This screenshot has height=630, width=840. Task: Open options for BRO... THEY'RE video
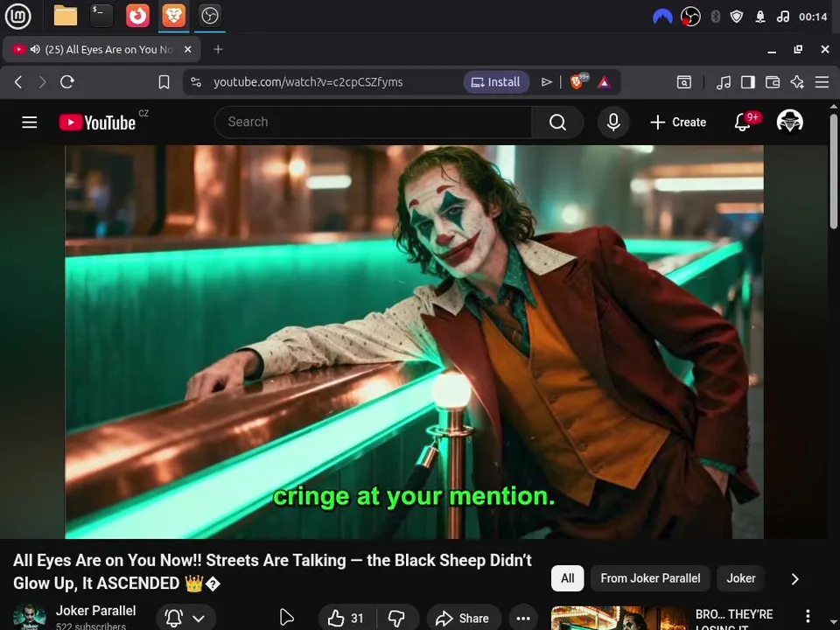808,616
